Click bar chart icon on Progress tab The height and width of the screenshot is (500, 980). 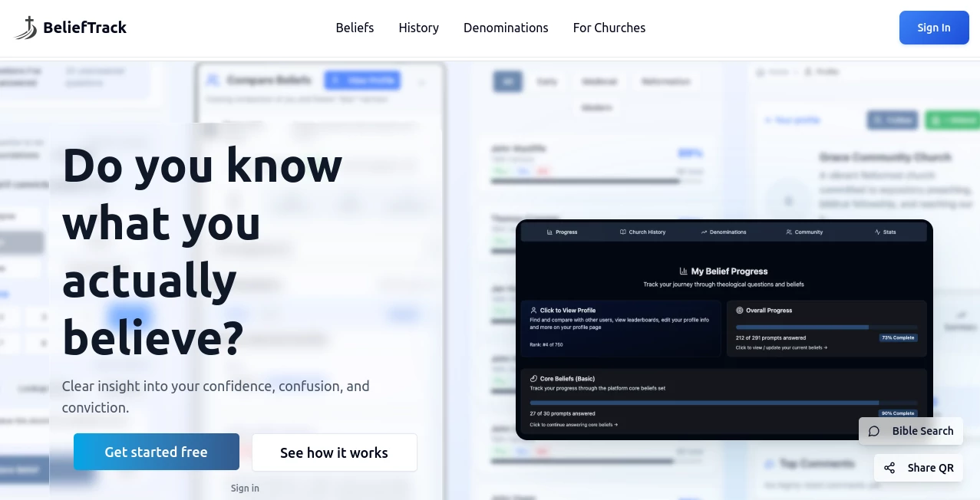[x=549, y=232]
